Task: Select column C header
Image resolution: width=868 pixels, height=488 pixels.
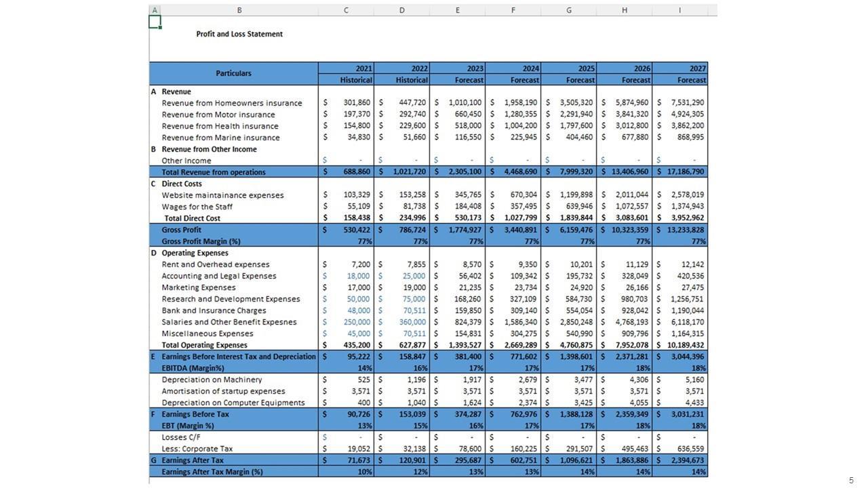Action: pos(346,10)
